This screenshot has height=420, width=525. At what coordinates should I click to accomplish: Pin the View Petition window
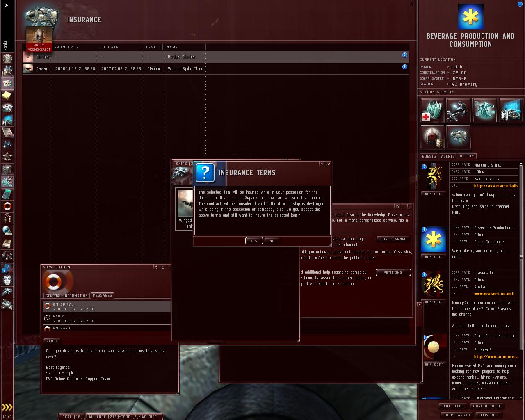click(156, 267)
